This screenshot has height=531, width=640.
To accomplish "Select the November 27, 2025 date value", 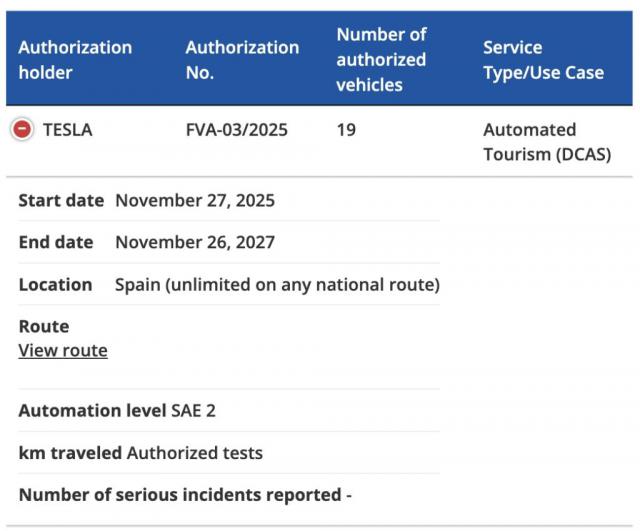I will pos(195,200).
